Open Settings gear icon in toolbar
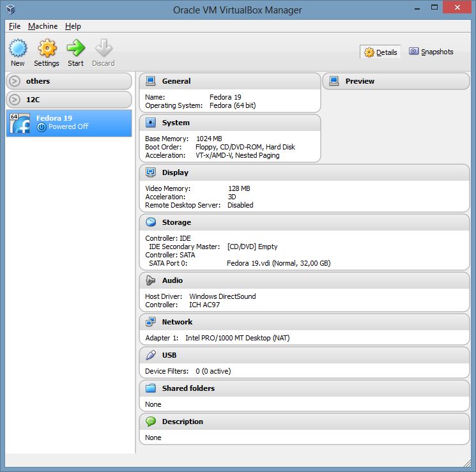This screenshot has width=476, height=472. click(47, 48)
